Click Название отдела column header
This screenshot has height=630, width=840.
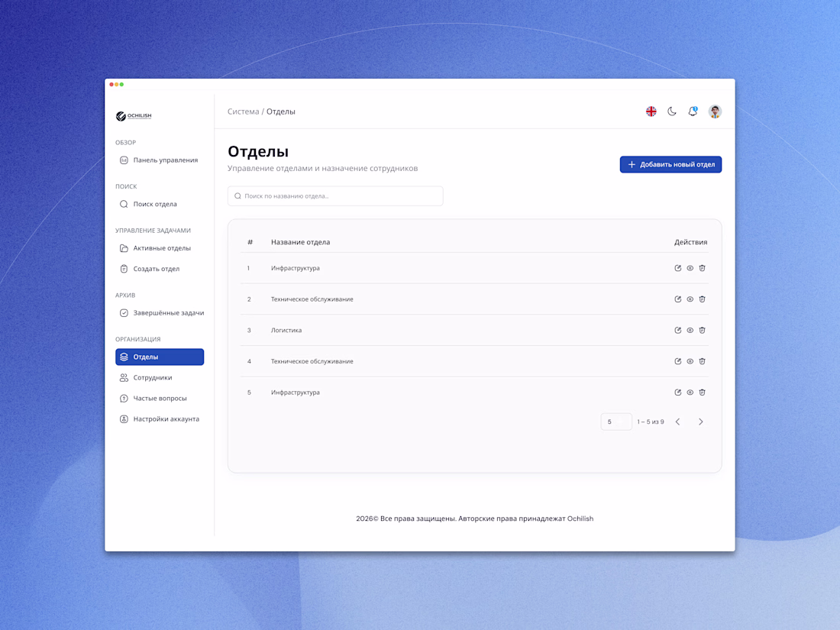pyautogui.click(x=301, y=242)
